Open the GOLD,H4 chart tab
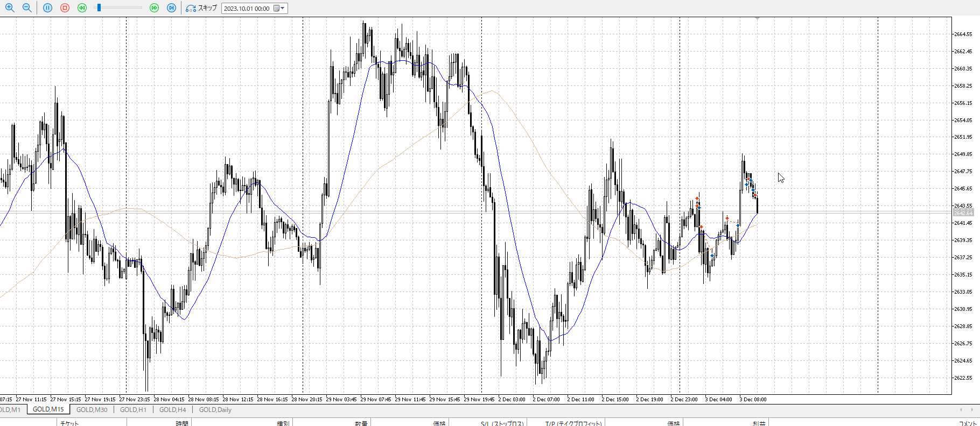The height and width of the screenshot is (426, 980). click(x=172, y=410)
